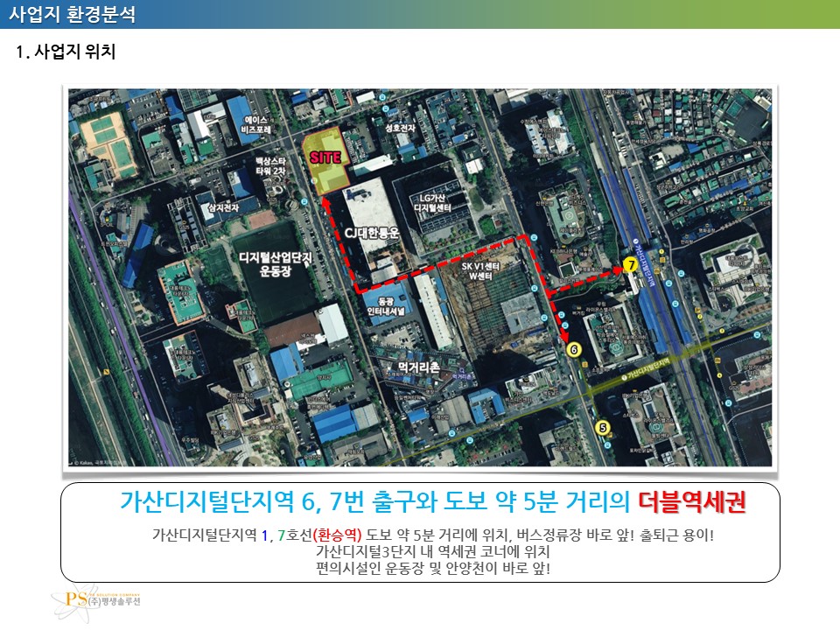Select the header title 사업지 환경분석
840x630 pixels.
pos(73,13)
